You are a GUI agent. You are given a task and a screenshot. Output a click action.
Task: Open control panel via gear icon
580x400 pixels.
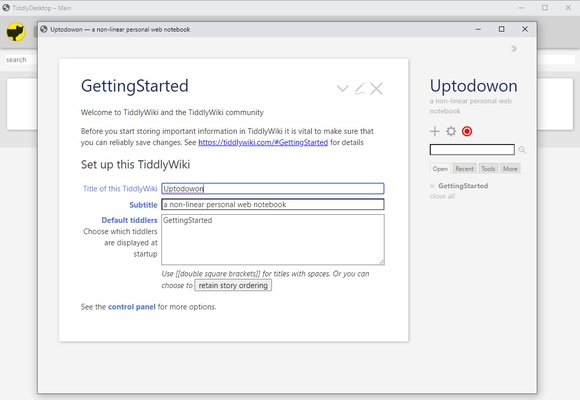pos(451,131)
